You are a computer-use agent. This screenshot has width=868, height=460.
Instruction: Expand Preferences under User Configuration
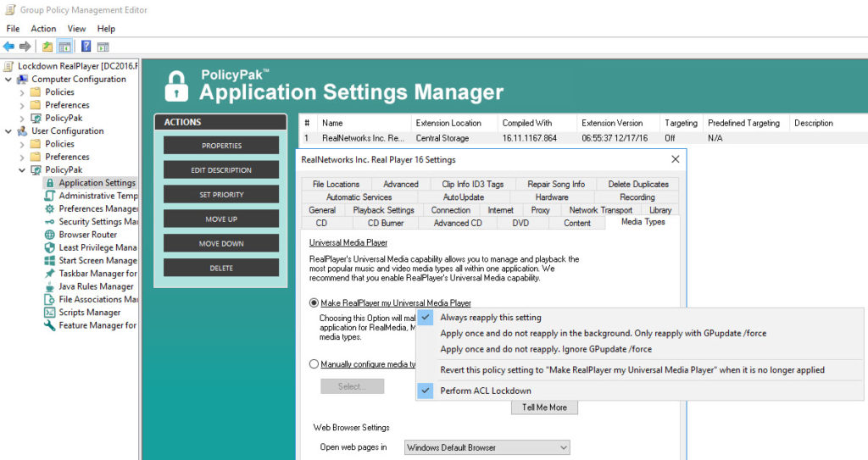(x=22, y=158)
